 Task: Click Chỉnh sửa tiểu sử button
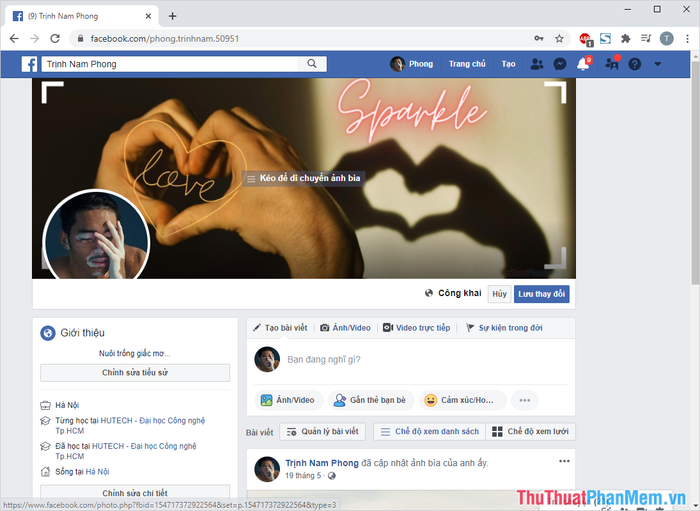coord(135,373)
